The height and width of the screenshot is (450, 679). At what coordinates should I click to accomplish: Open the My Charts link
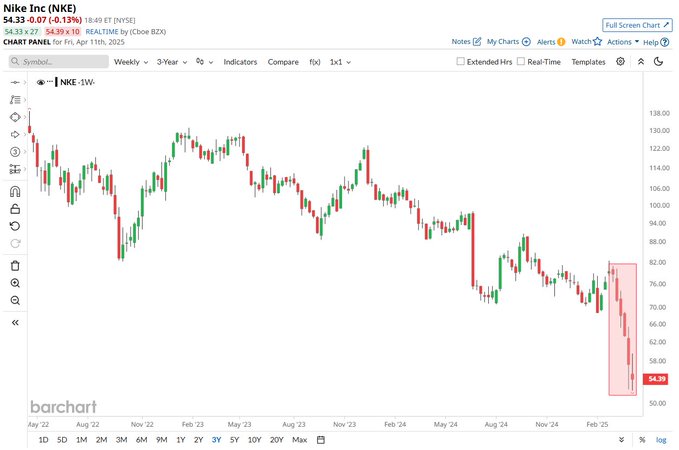[508, 42]
